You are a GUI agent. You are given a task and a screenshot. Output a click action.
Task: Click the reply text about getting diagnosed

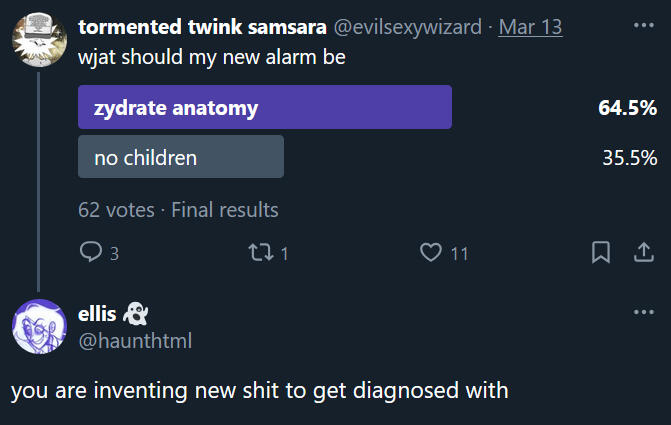(260, 390)
